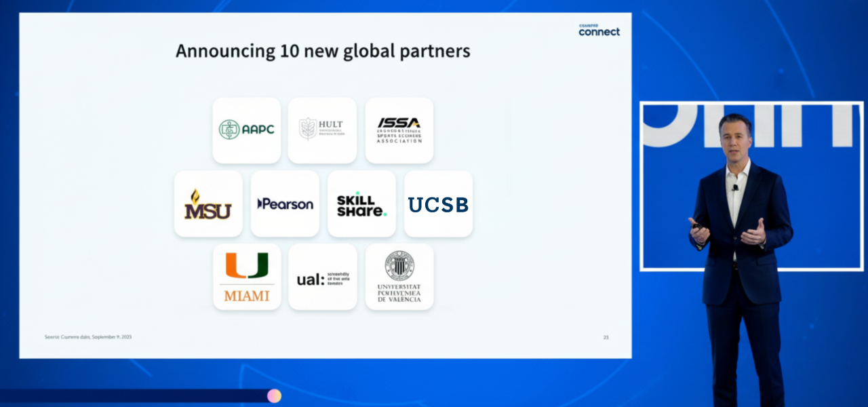Click the Hult International Business School logo
Image resolution: width=868 pixels, height=407 pixels.
point(322,130)
